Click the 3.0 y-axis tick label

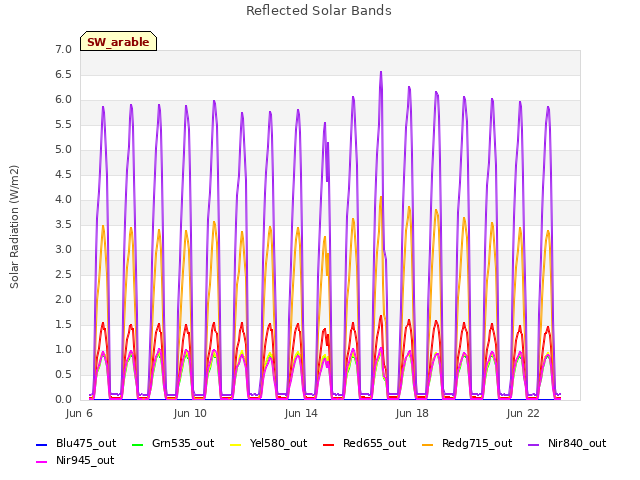63,250
